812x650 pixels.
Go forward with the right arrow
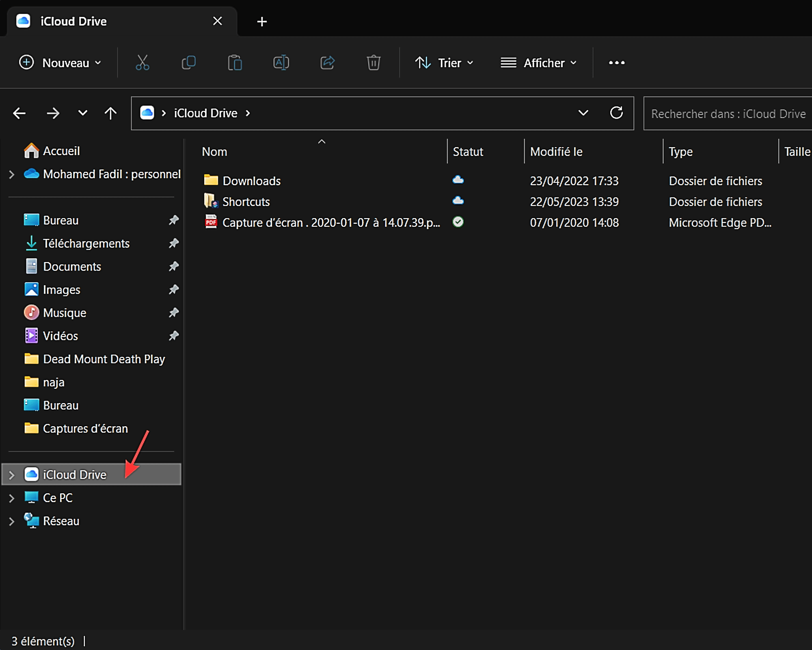tap(53, 113)
